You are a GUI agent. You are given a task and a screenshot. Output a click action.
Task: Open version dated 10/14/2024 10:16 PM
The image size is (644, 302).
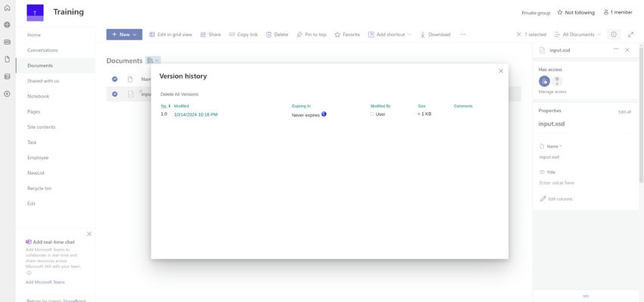coord(195,114)
